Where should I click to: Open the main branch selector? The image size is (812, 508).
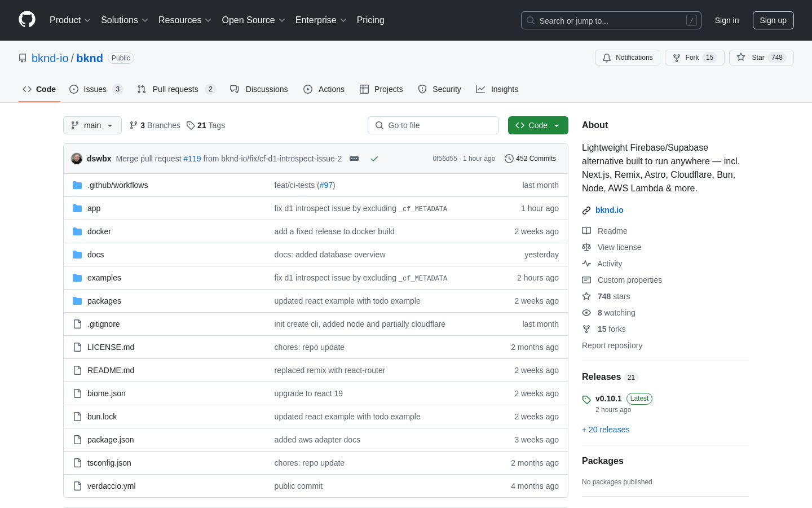[92, 125]
